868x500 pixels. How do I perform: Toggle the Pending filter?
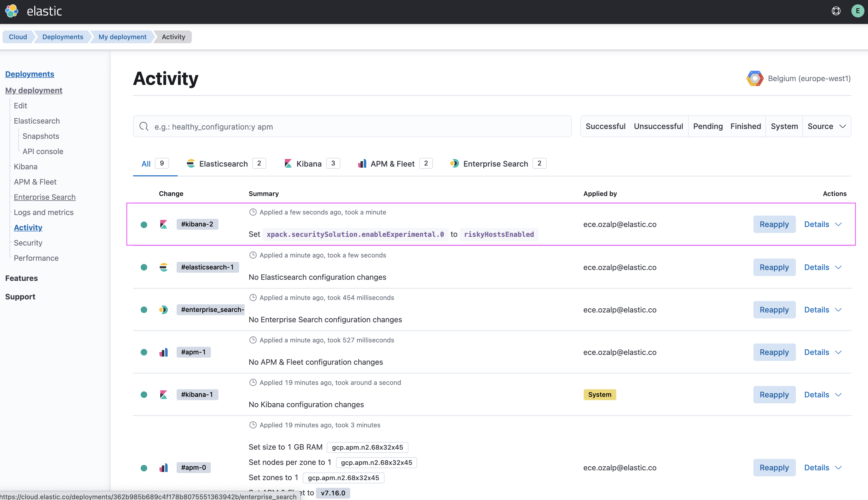[708, 126]
